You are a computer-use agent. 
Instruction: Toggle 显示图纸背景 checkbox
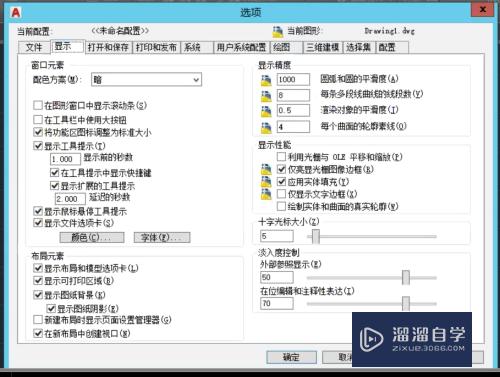coord(38,295)
